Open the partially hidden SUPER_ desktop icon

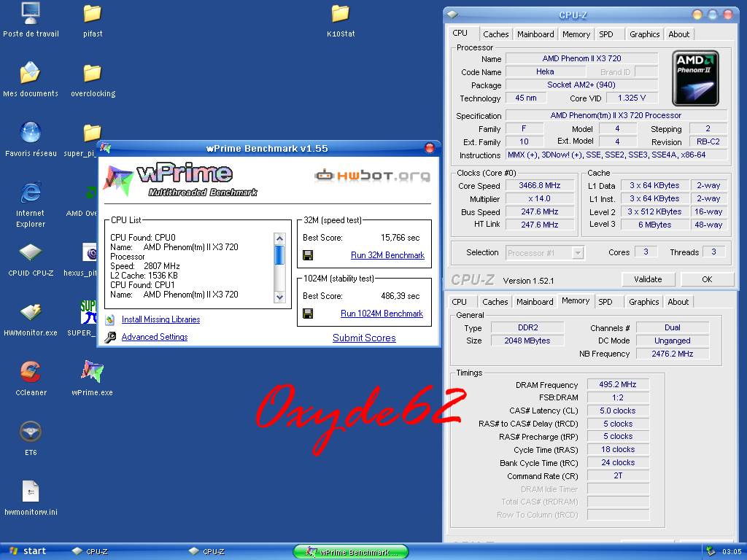88,312
